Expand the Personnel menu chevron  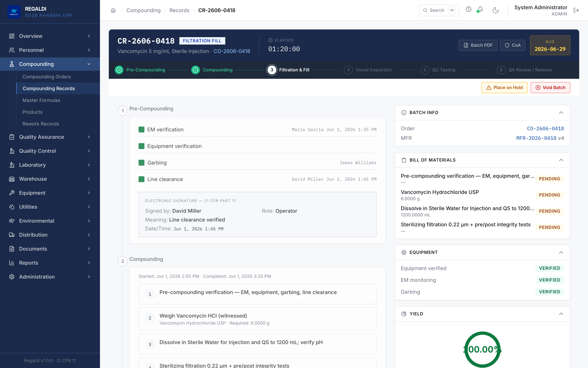tap(89, 50)
